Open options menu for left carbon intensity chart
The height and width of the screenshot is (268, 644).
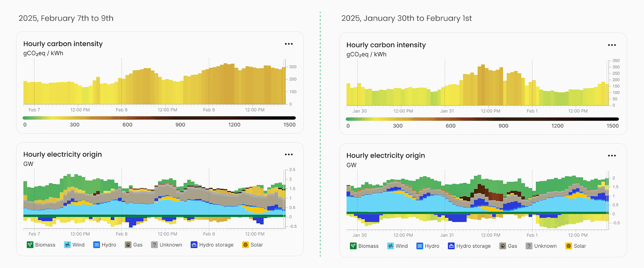(x=289, y=44)
